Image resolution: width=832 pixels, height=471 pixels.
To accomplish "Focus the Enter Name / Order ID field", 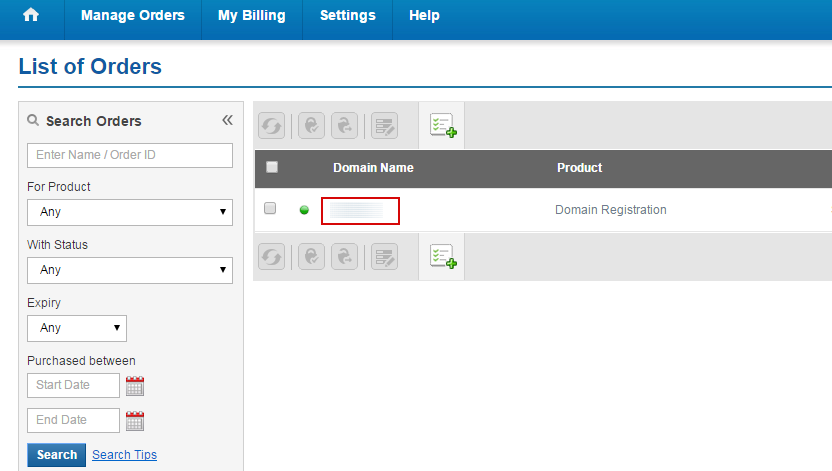I will [129, 155].
